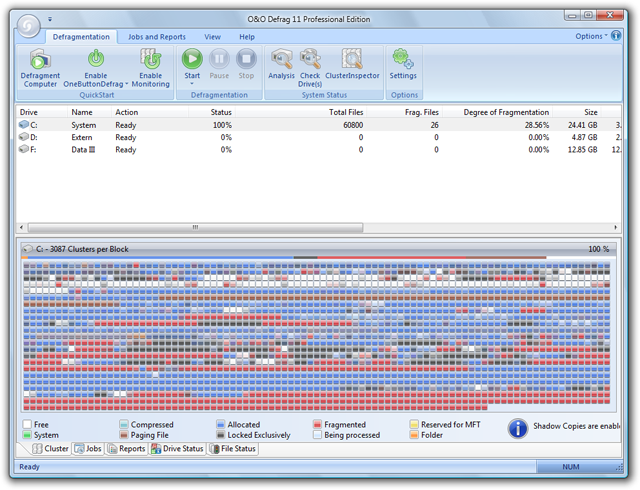640x490 pixels.
Task: Switch to the Reports bottom tab
Action: point(126,448)
